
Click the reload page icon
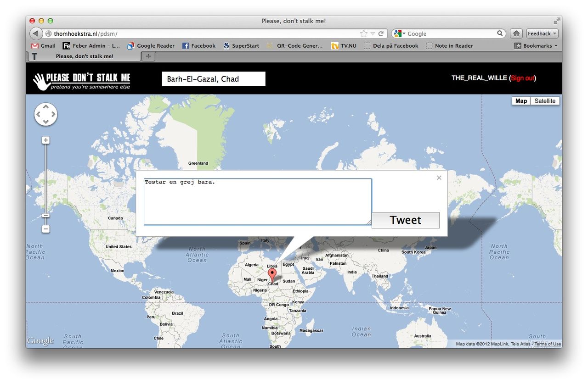(381, 33)
